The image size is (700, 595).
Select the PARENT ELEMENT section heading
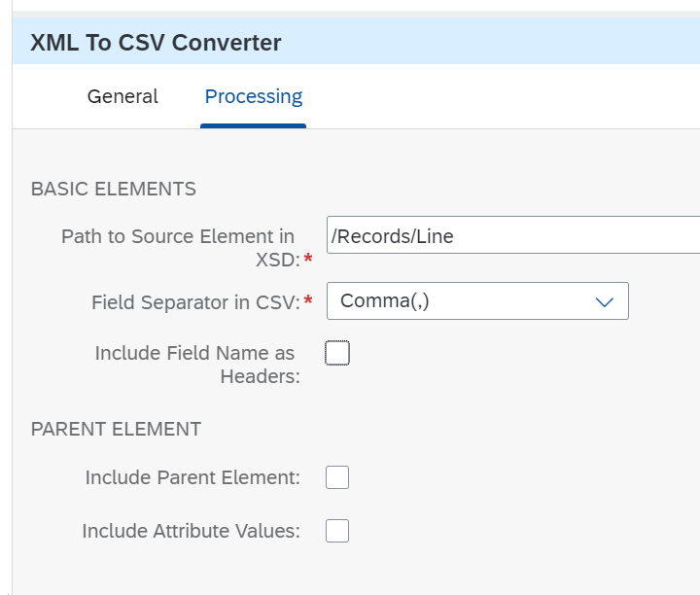click(x=116, y=429)
